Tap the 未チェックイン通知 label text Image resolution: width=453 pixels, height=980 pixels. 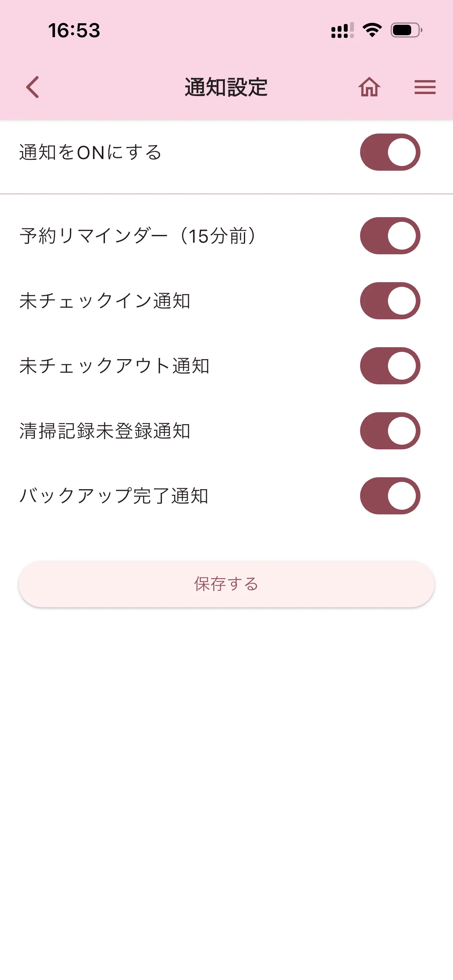[x=105, y=301]
